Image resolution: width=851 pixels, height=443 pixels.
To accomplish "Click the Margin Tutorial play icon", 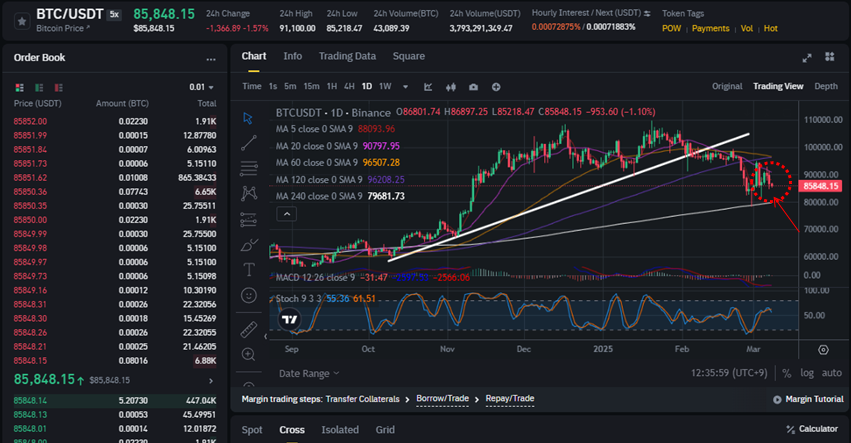I will tap(777, 400).
